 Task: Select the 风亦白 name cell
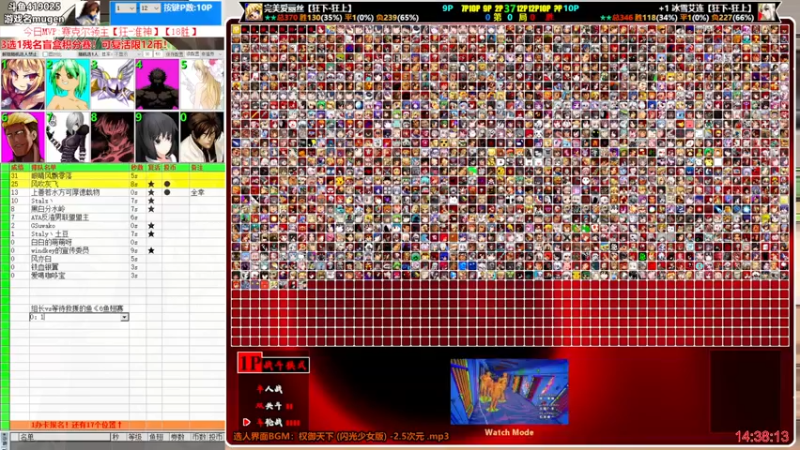[80, 259]
